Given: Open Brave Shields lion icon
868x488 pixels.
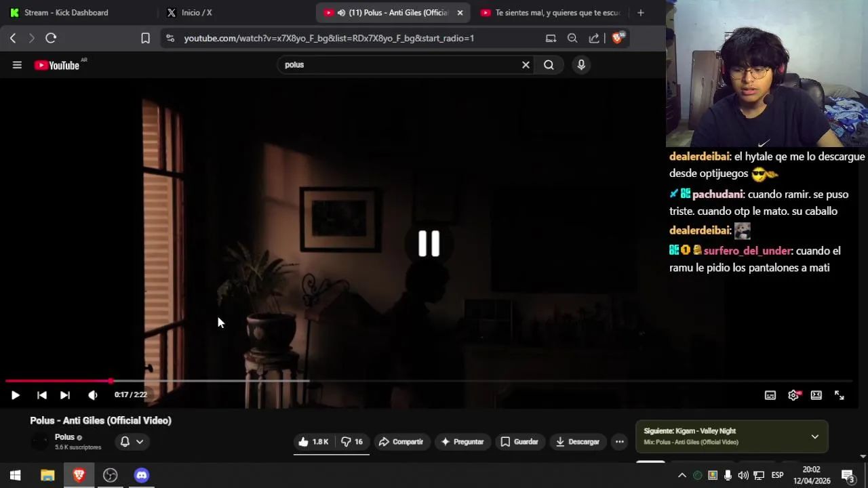Looking at the screenshot, I should coord(617,38).
